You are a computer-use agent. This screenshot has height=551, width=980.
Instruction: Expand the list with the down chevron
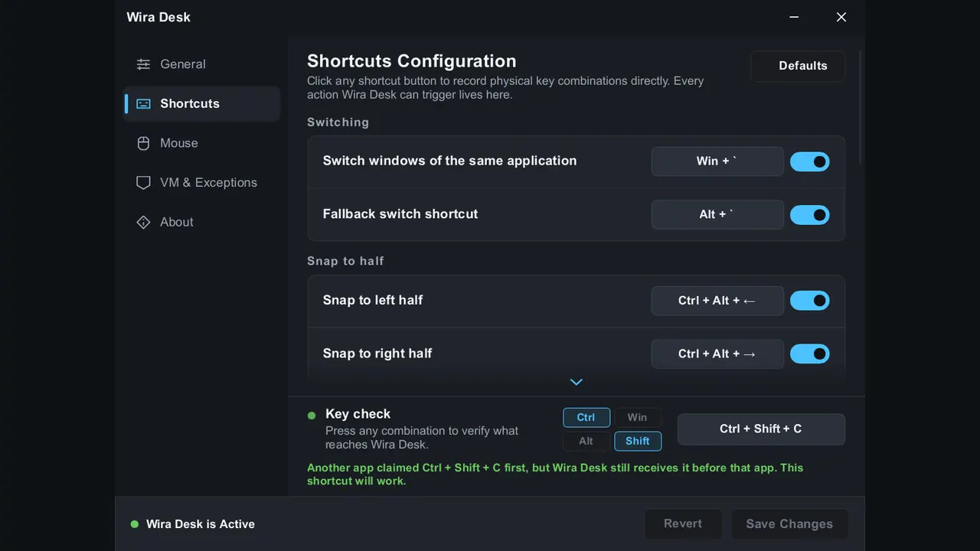pos(577,382)
